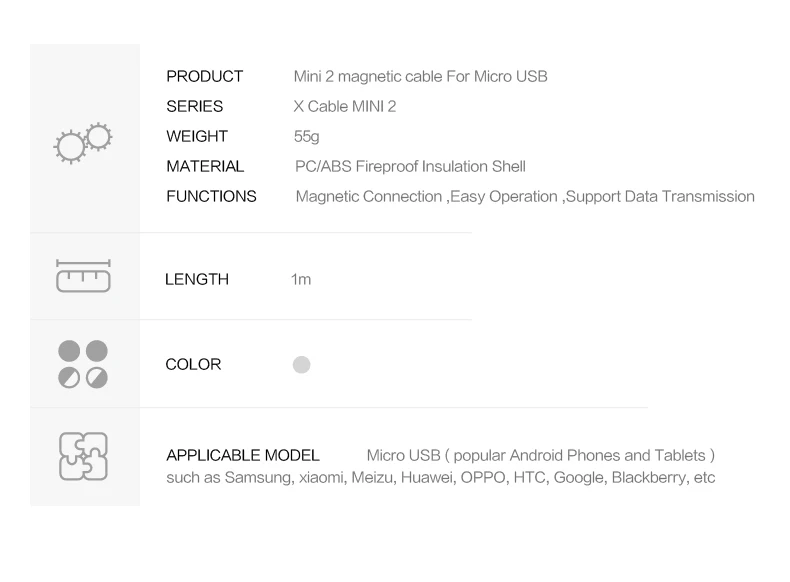Click the LENGTH label
This screenshot has width=790, height=582.
(x=197, y=280)
